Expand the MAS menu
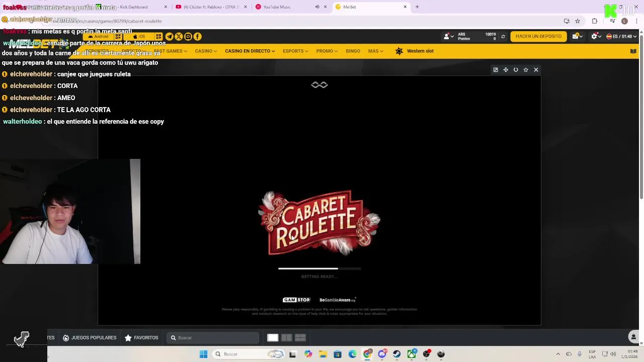 (375, 51)
